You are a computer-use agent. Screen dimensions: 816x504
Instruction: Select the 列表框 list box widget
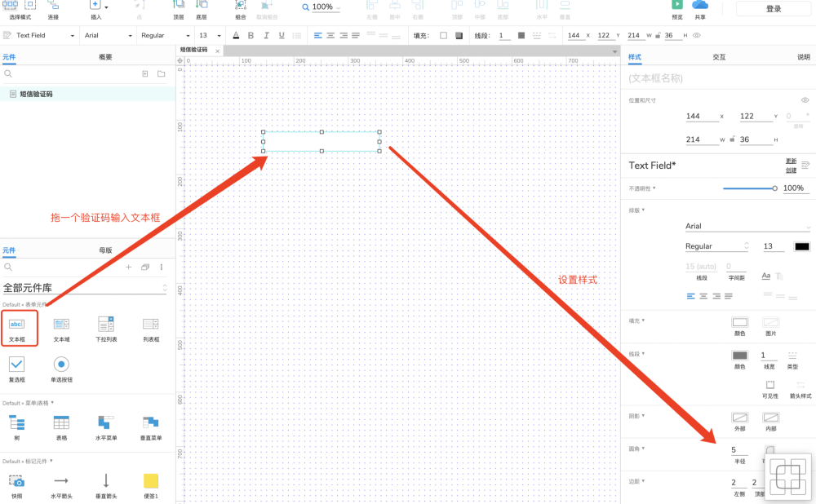coord(151,329)
